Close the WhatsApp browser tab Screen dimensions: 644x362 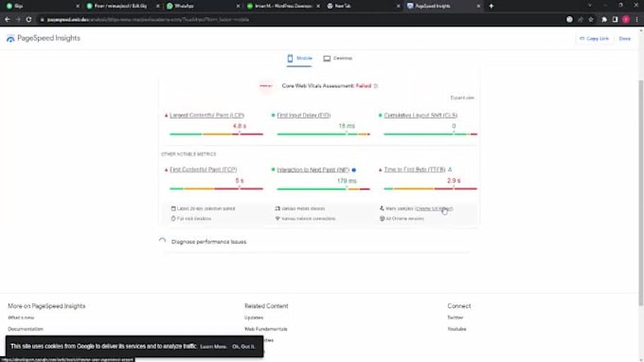(239, 7)
